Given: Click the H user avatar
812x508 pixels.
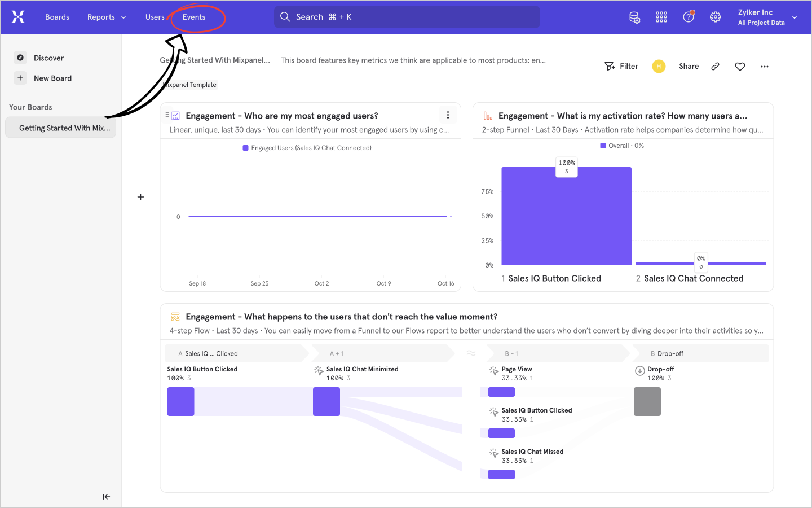Looking at the screenshot, I should pos(659,66).
